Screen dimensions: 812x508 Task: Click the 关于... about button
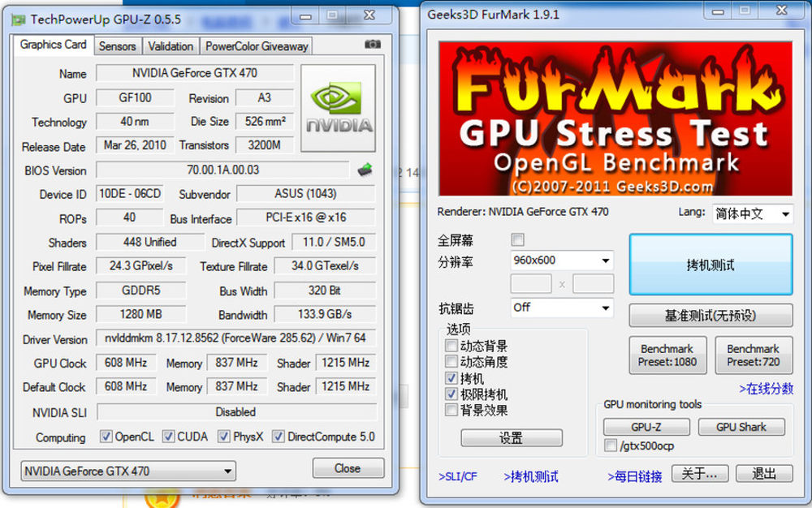click(x=700, y=473)
